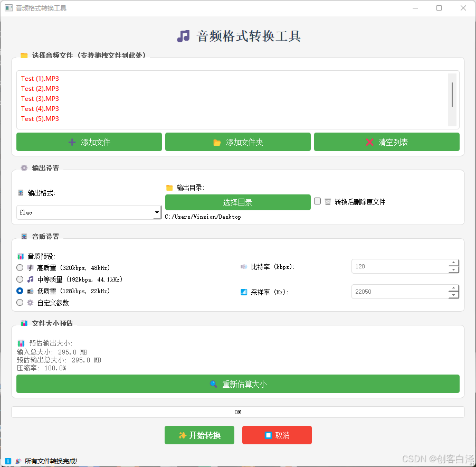Select Test (3).MP3 in the file list

coord(40,99)
